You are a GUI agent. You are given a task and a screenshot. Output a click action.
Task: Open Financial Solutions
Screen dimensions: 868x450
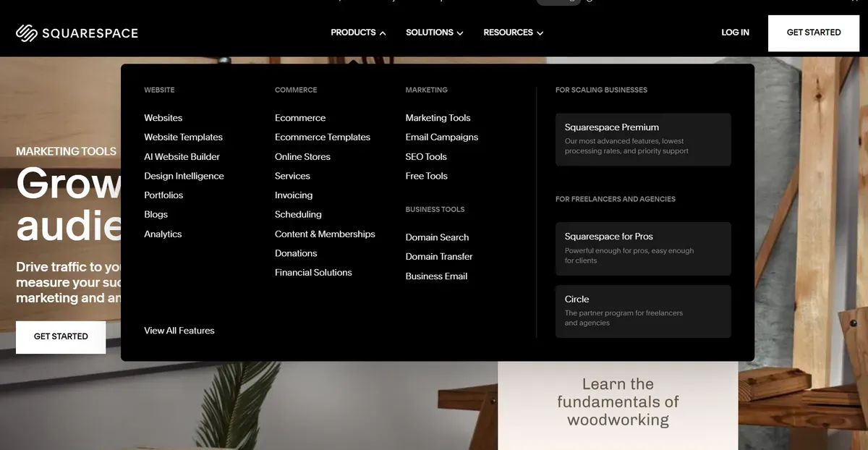(313, 273)
